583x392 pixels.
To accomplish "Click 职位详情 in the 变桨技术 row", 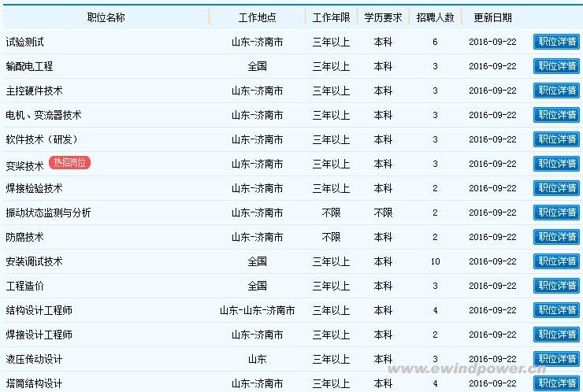I will point(556,164).
